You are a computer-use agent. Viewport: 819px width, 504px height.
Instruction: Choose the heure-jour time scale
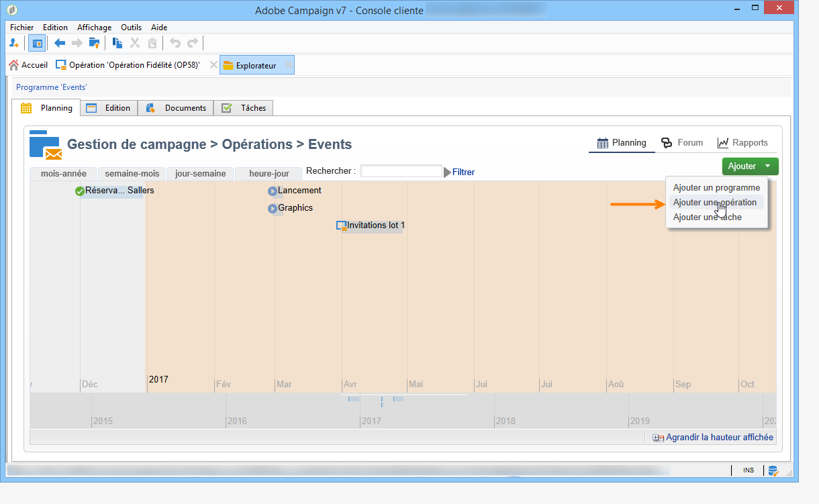pyautogui.click(x=269, y=173)
